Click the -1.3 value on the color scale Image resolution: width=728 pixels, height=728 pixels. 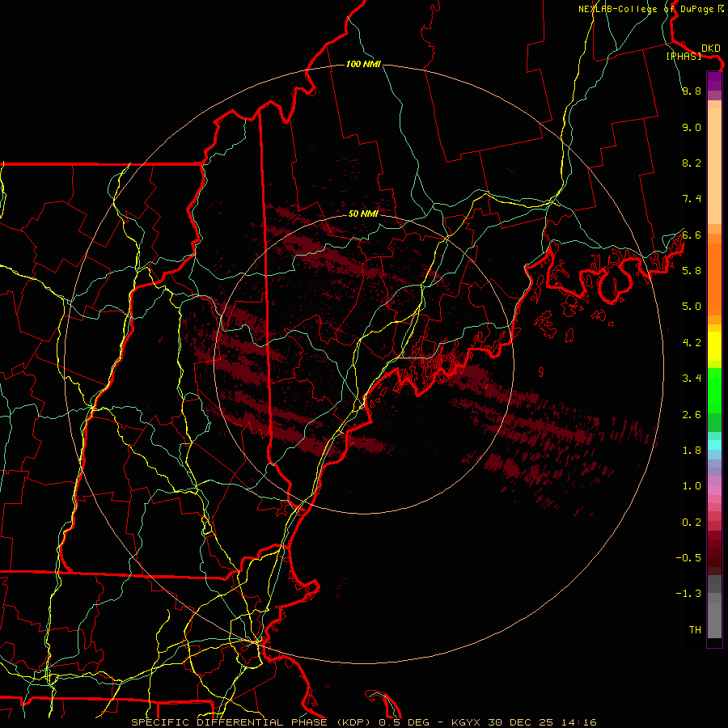pos(688,594)
